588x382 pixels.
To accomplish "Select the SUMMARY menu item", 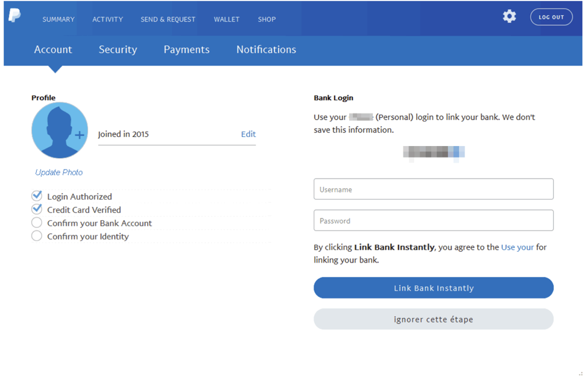I will point(58,19).
